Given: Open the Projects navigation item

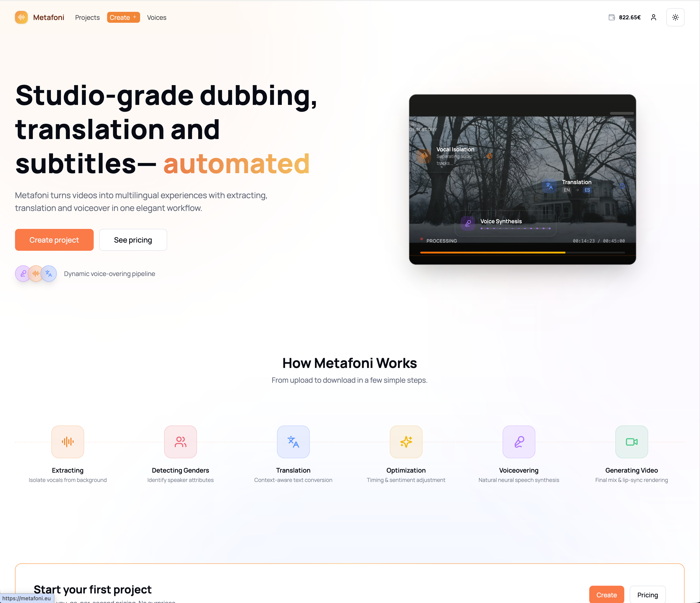Looking at the screenshot, I should [x=87, y=17].
